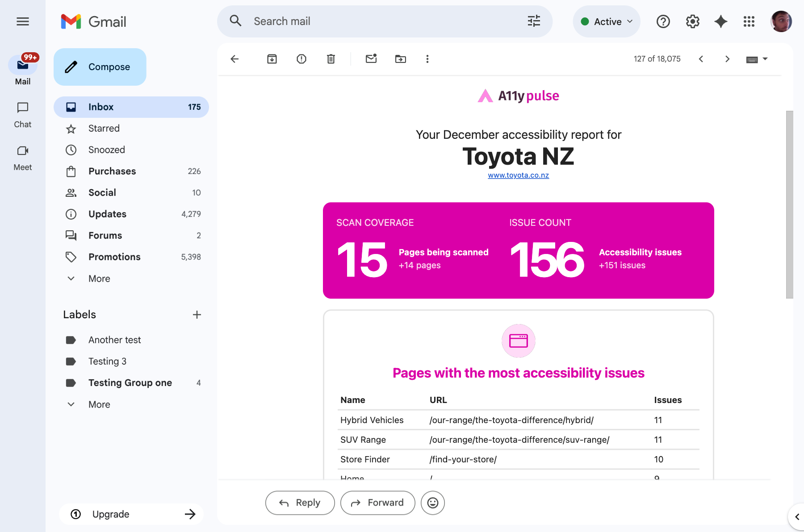This screenshot has width=804, height=532.
Task: Open the input tools keyboard icon
Action: coord(752,59)
